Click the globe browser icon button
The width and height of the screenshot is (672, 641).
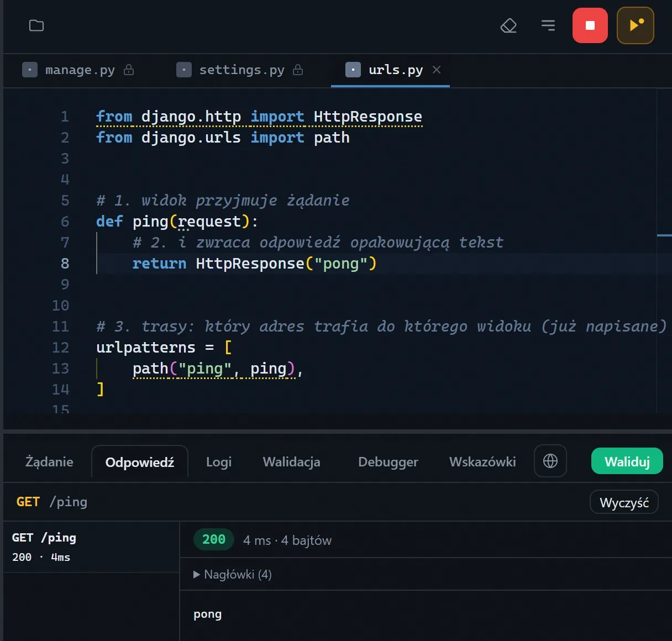(550, 461)
